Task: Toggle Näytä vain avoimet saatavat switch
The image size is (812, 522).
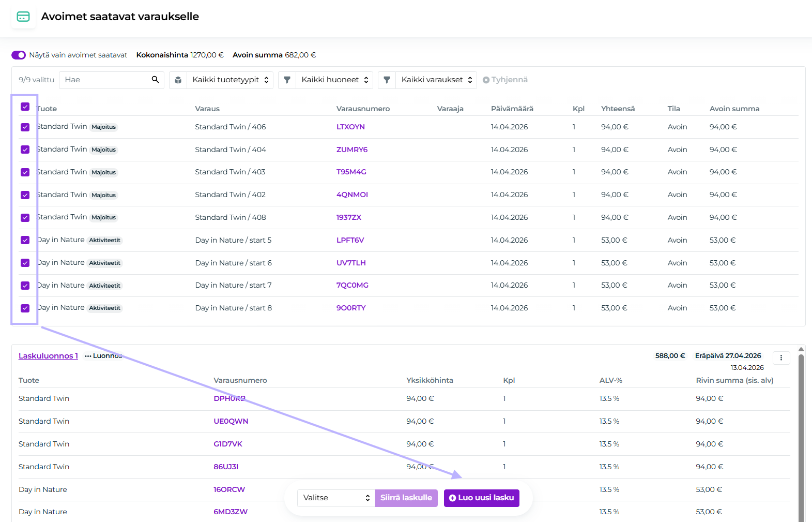Action: tap(19, 55)
